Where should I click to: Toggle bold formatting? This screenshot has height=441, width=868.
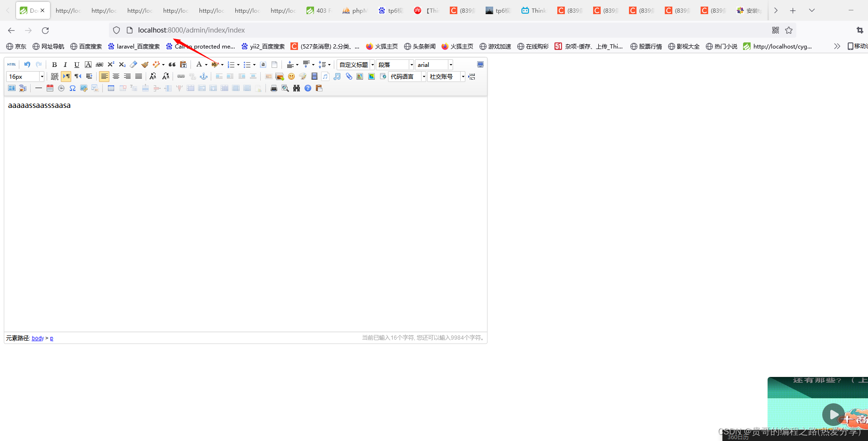[54, 65]
